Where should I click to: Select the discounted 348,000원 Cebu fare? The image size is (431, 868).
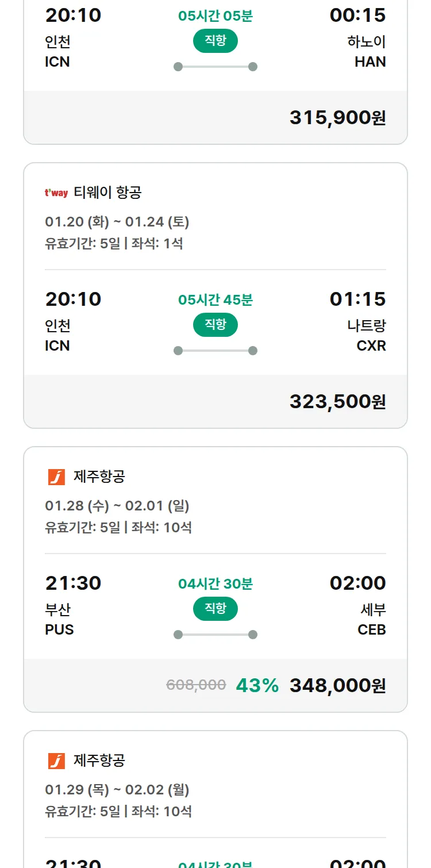click(337, 685)
